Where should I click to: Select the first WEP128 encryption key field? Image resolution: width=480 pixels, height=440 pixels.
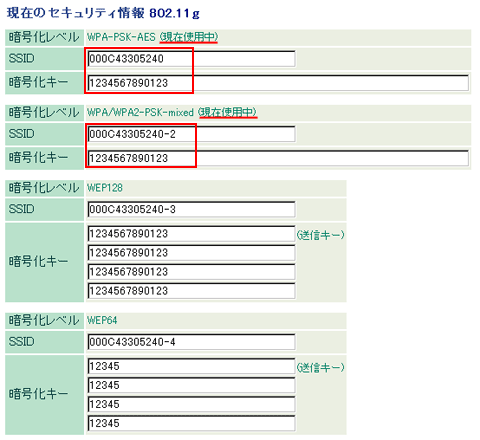(x=191, y=234)
